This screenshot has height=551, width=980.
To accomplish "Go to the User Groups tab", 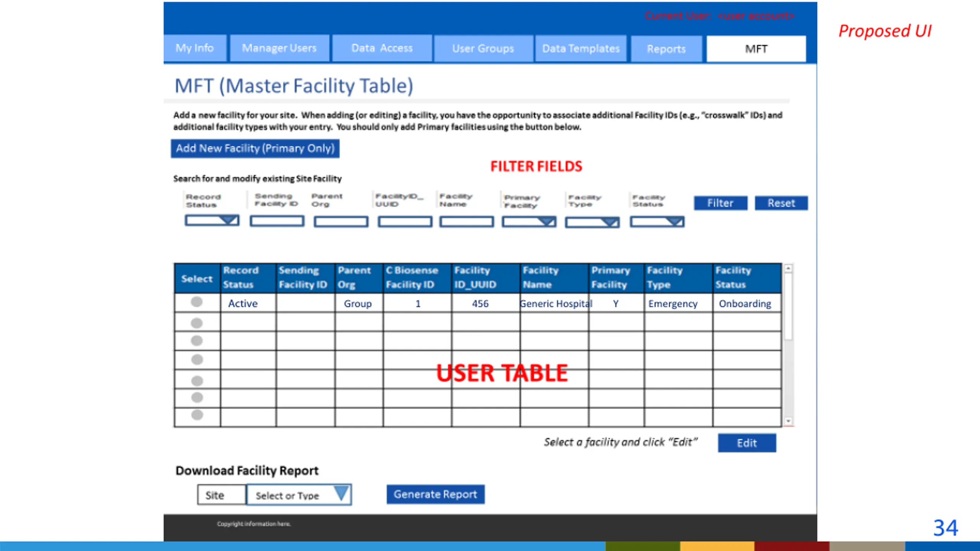I will pyautogui.click(x=483, y=49).
